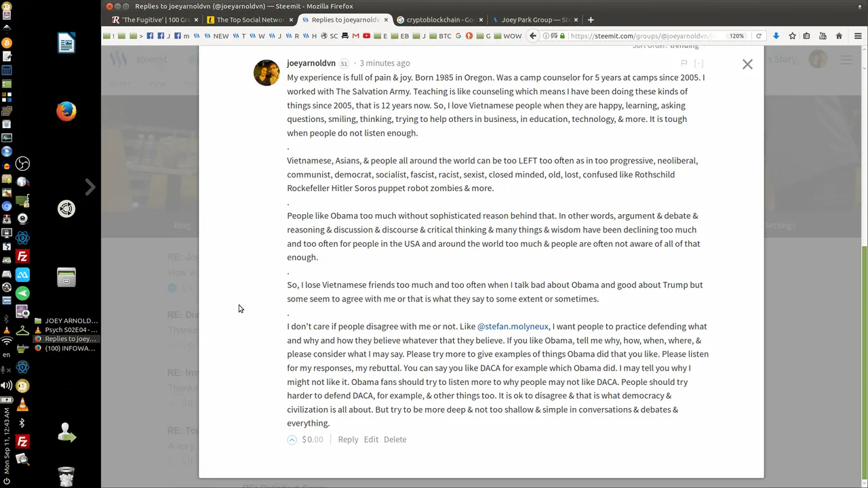Select the 'Replies to joeyarnoldvn' tab
The width and height of the screenshot is (868, 488).
345,20
